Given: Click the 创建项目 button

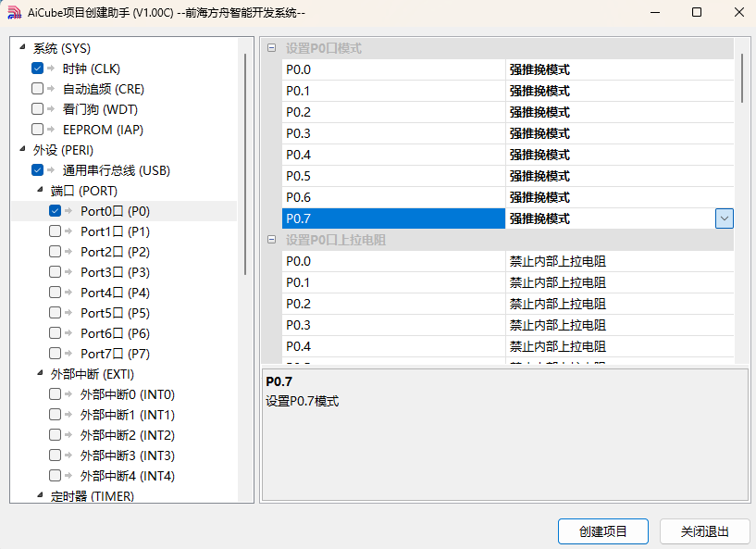Looking at the screenshot, I should pos(603,531).
